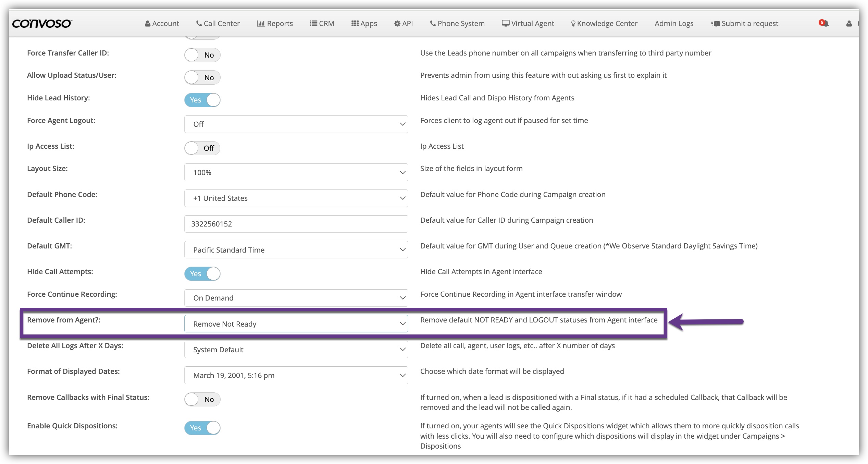
Task: Click 'Choose which date format will be displayed' text
Action: point(492,371)
